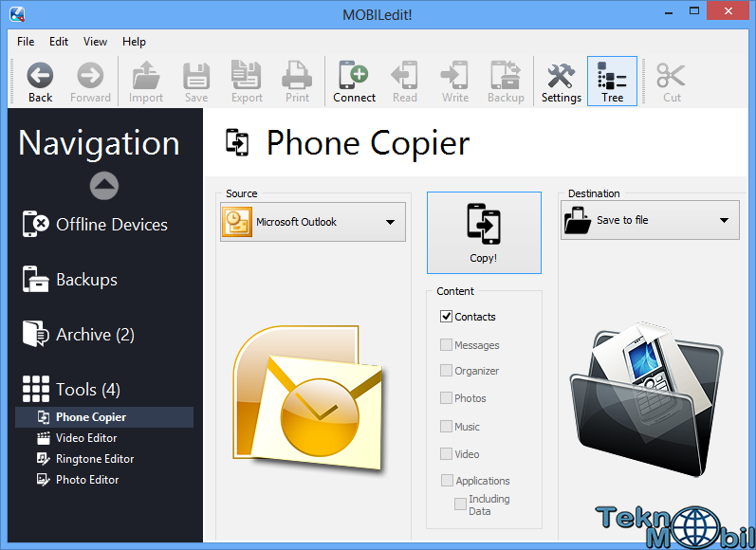756x550 pixels.
Task: Toggle the Music checkbox
Action: click(x=446, y=426)
